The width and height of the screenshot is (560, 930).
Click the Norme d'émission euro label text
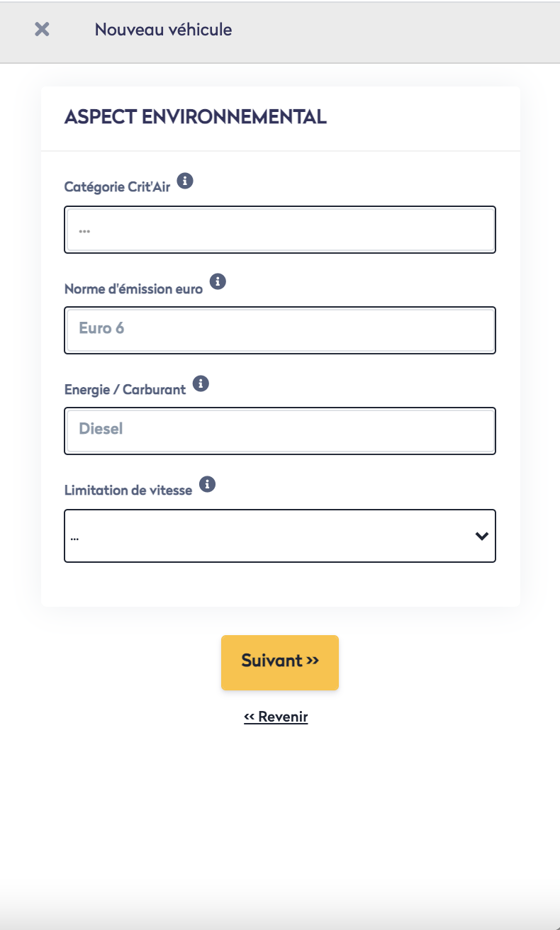[x=133, y=288]
